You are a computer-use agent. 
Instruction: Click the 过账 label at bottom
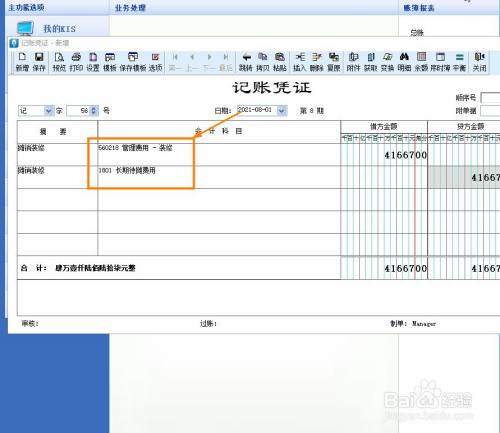pyautogui.click(x=208, y=323)
